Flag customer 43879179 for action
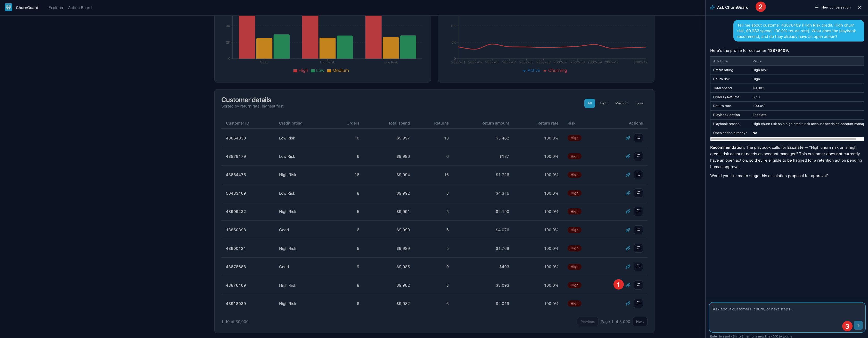 (638, 156)
